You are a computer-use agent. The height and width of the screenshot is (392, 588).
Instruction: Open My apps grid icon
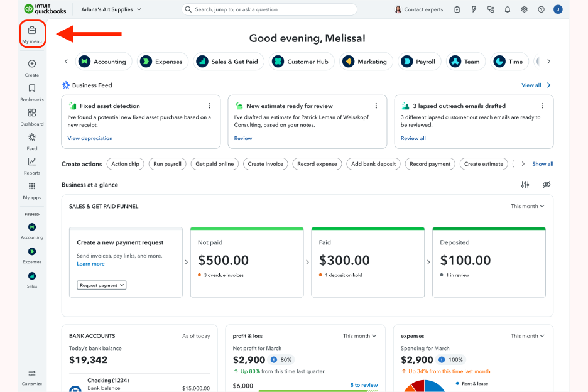click(x=31, y=186)
